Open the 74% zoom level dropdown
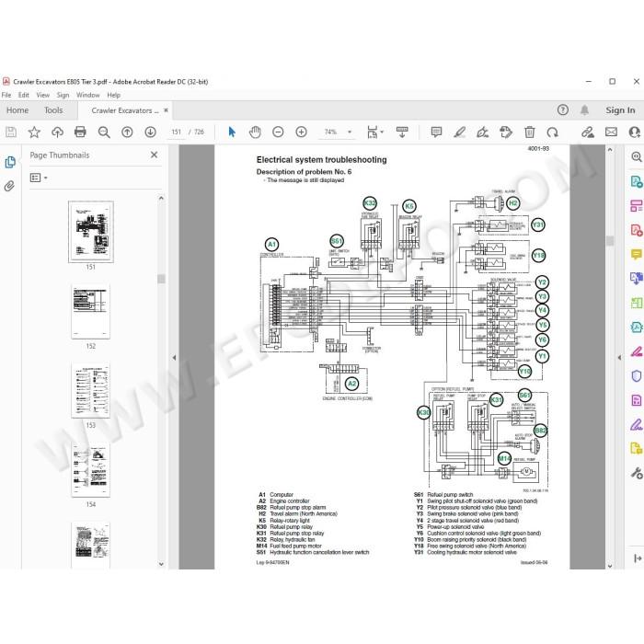Viewport: 644px width, 644px height. 350,132
